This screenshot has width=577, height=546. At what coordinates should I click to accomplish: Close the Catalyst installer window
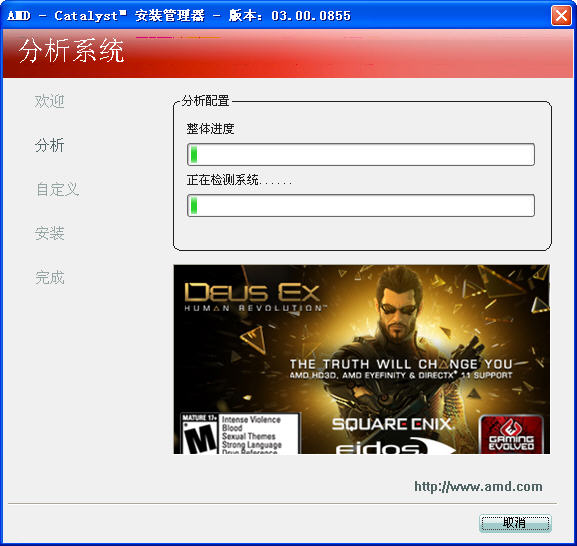(561, 15)
